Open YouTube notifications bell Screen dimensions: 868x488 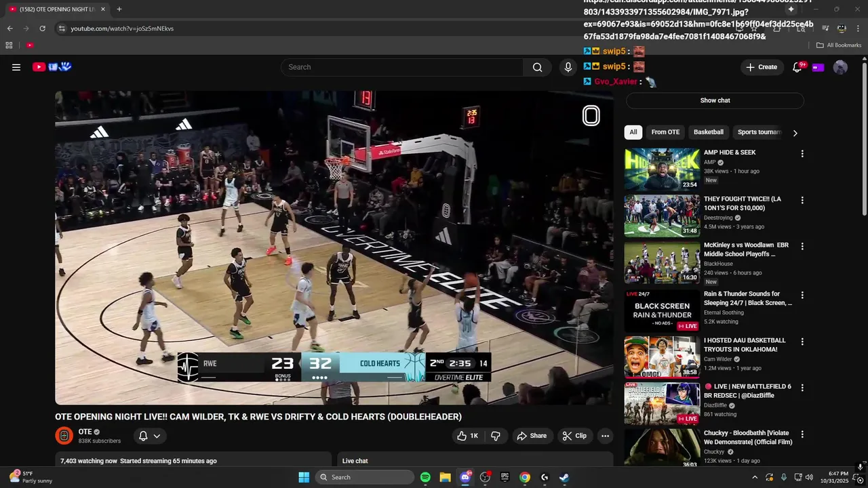(797, 67)
